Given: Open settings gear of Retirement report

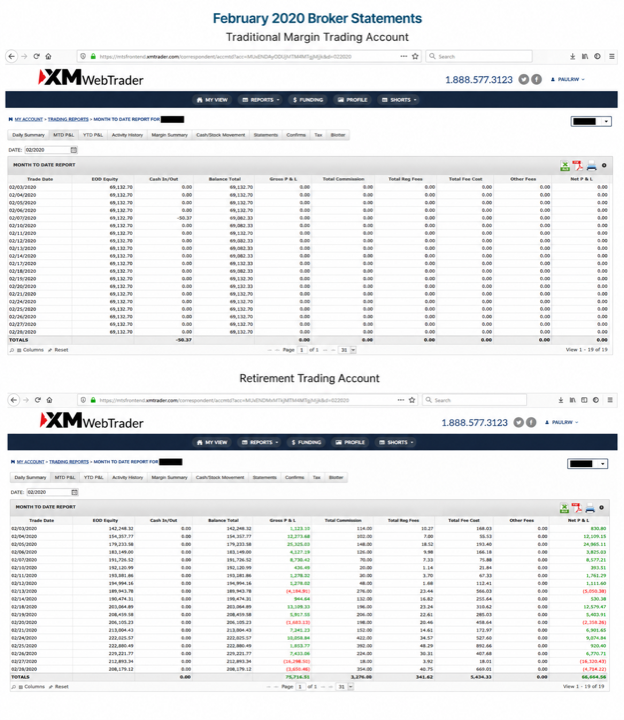Looking at the screenshot, I should (601, 507).
